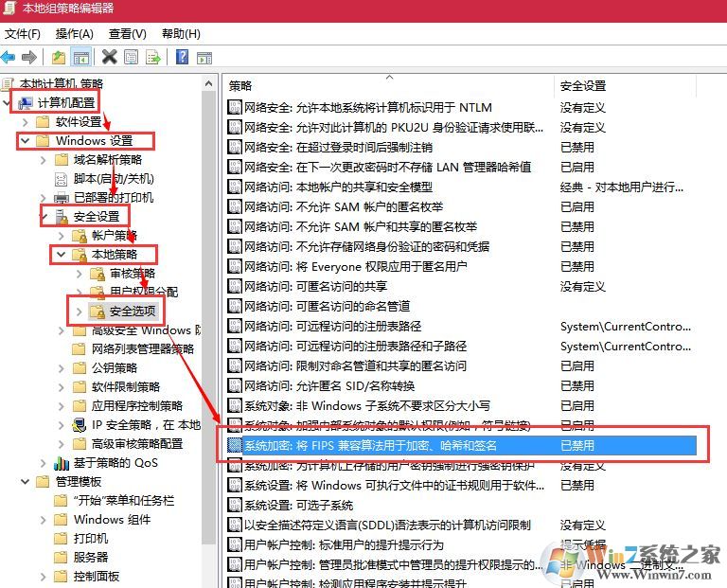
Task: Click the show/hide action pane icon
Action: [204, 58]
